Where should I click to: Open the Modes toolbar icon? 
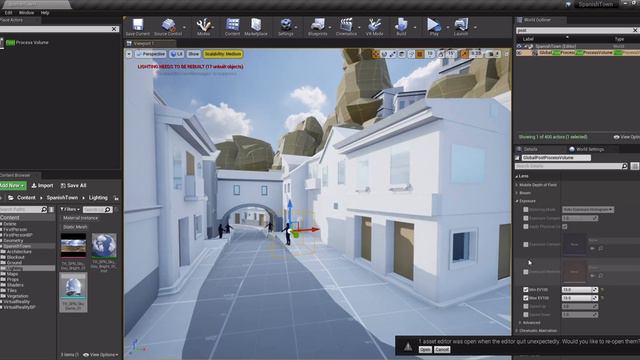(x=203, y=25)
